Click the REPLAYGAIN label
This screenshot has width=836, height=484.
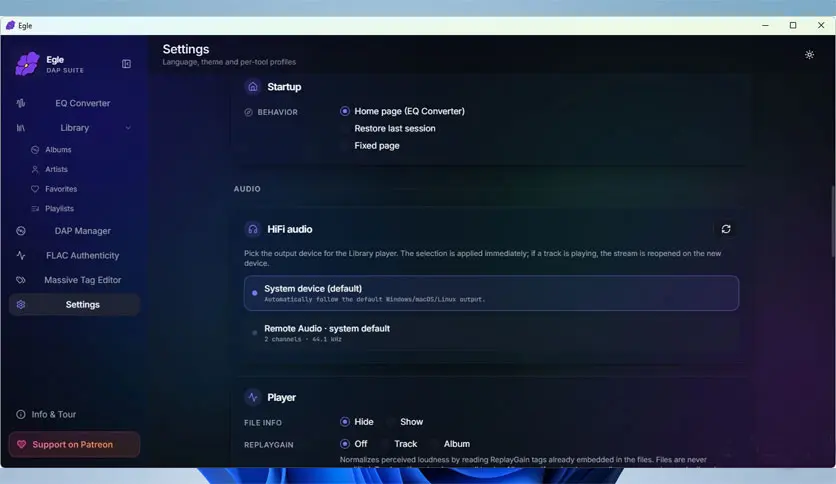pyautogui.click(x=269, y=445)
